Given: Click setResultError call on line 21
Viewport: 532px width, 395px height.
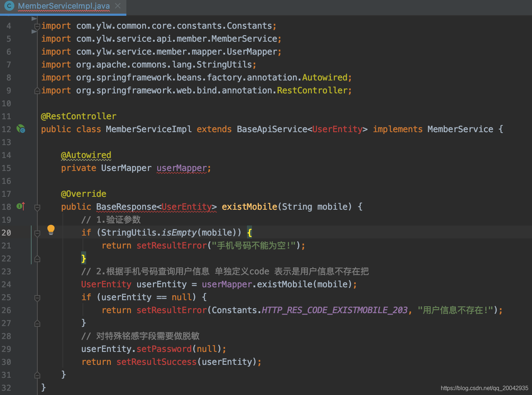Looking at the screenshot, I should [x=172, y=246].
